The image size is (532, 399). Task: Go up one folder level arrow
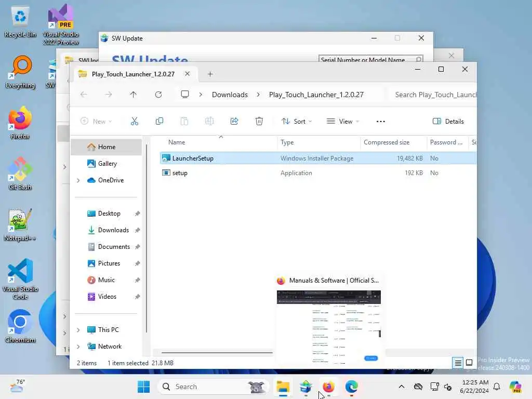pos(134,95)
